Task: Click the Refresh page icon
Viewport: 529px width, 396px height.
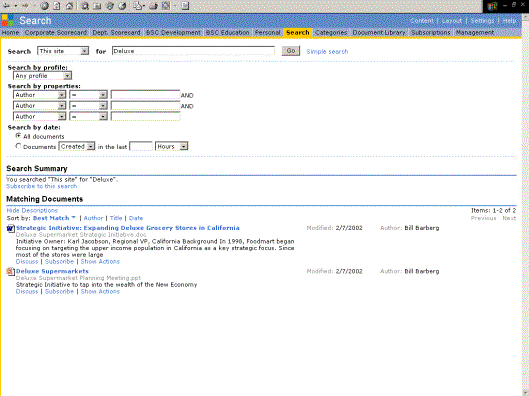Action: pyautogui.click(x=57, y=6)
